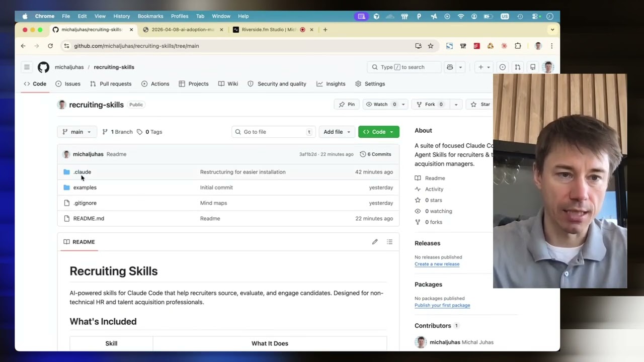Viewport: 644px width, 362px height.
Task: Open commit Restructuring for easier installation
Action: pyautogui.click(x=243, y=172)
